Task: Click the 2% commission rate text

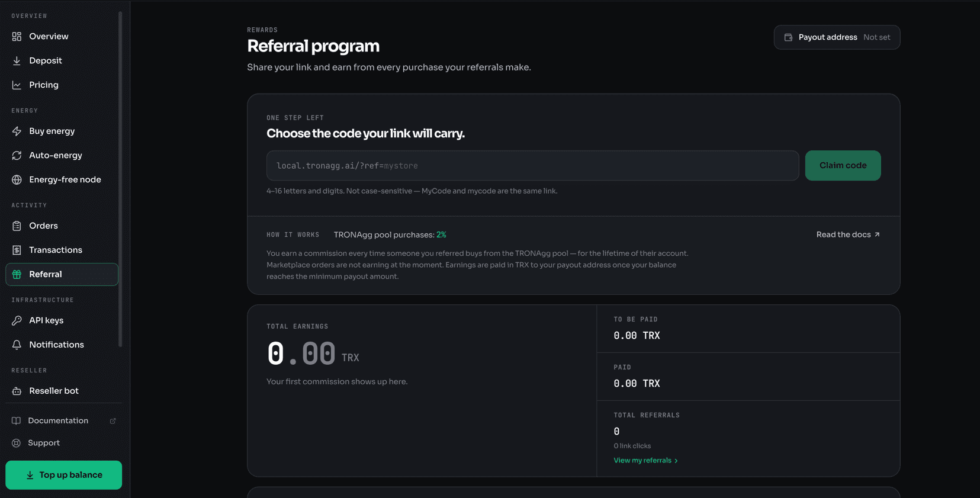Action: (x=441, y=235)
